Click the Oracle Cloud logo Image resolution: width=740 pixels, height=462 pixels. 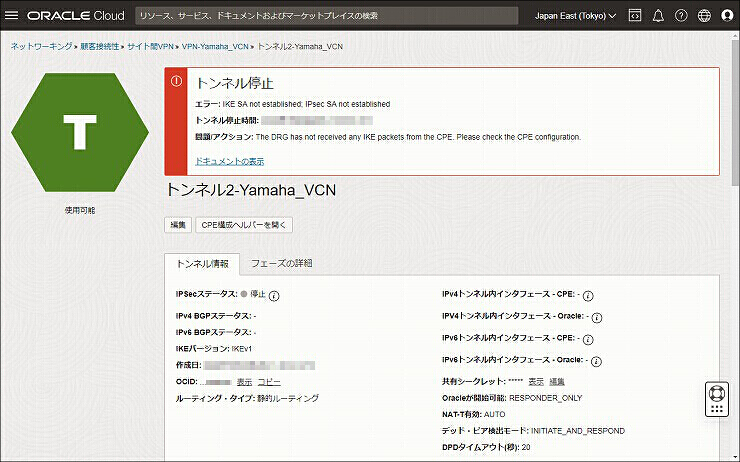point(76,16)
